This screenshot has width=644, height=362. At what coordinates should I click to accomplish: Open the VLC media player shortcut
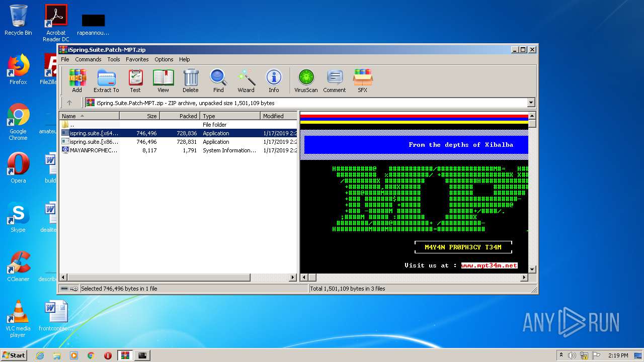18,319
